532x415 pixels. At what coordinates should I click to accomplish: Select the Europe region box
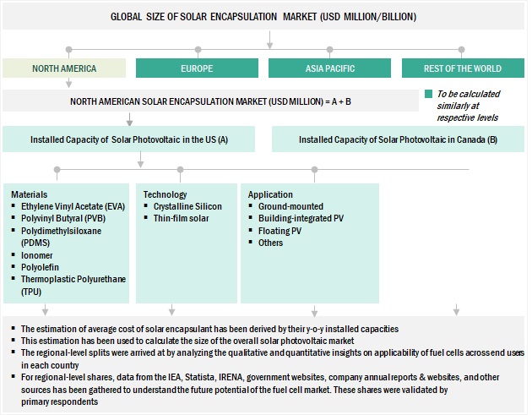coord(196,68)
